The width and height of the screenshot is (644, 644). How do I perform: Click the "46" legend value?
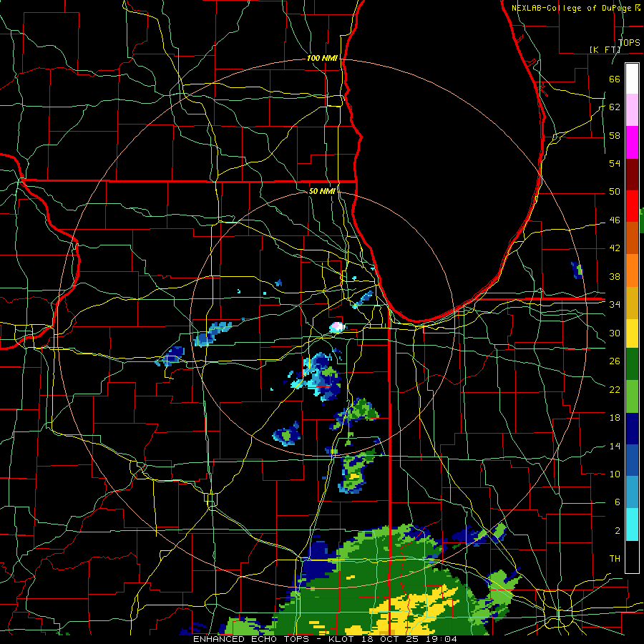click(x=615, y=220)
